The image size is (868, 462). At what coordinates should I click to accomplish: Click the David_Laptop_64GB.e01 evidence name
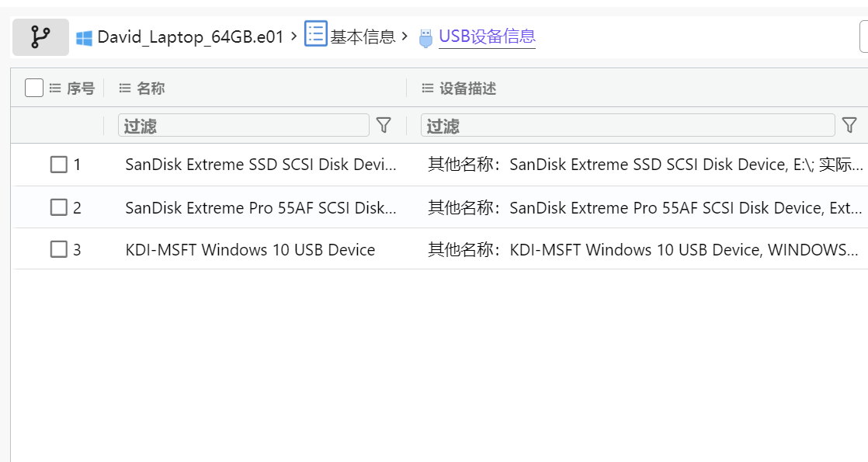[191, 35]
